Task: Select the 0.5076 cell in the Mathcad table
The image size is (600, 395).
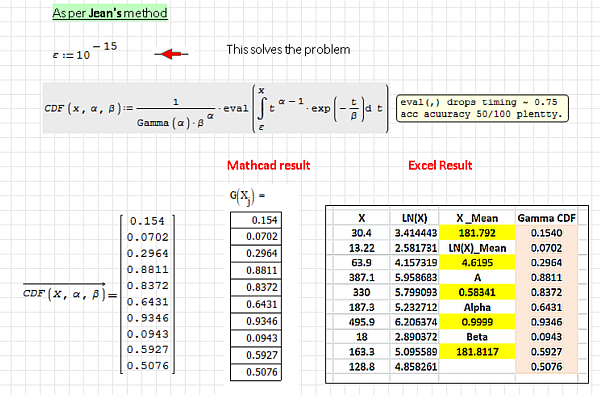Action: [256, 372]
